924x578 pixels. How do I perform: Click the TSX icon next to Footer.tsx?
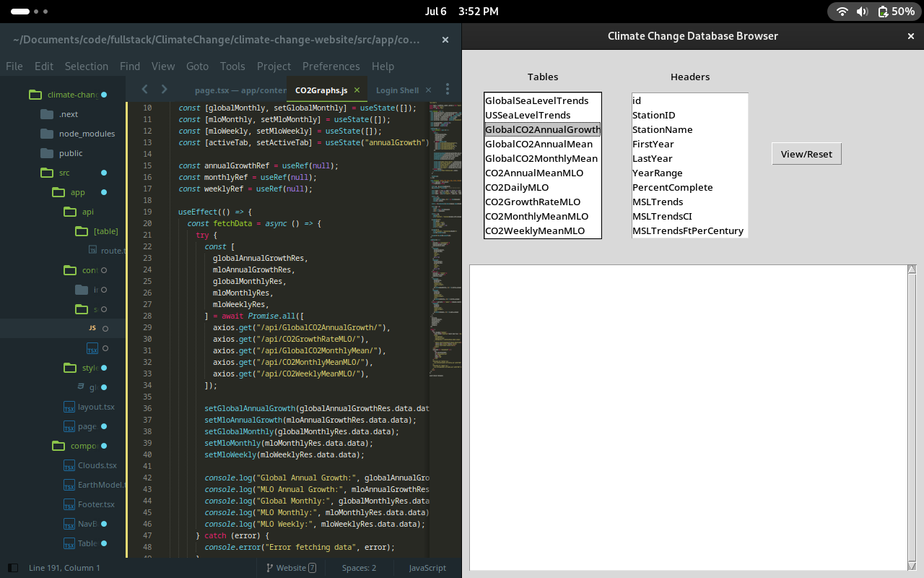pos(69,504)
